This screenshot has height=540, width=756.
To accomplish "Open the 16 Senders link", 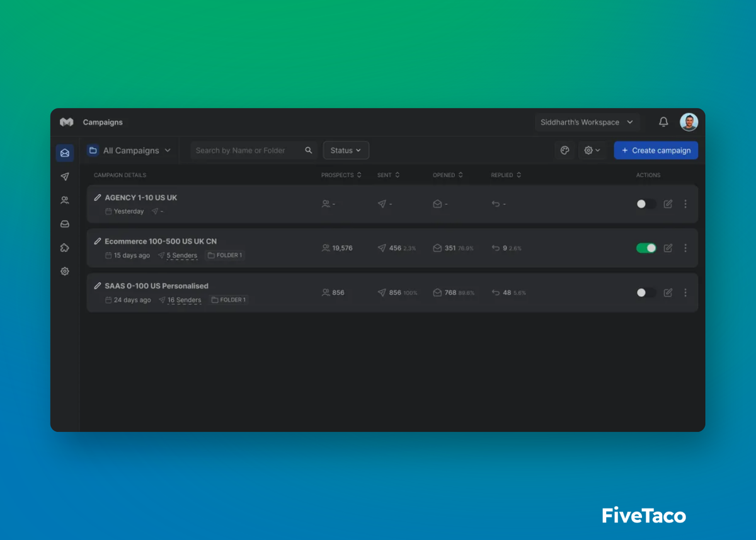I will 184,300.
